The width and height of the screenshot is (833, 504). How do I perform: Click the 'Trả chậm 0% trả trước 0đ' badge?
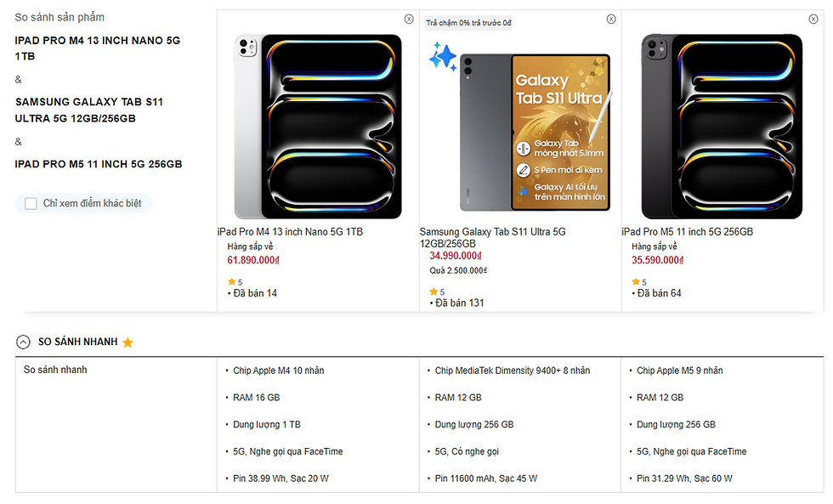(468, 23)
